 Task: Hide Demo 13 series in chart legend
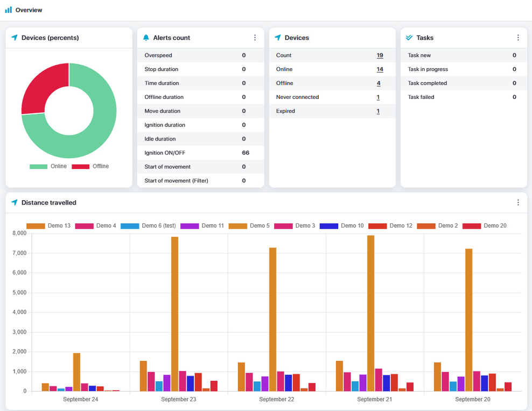point(48,225)
